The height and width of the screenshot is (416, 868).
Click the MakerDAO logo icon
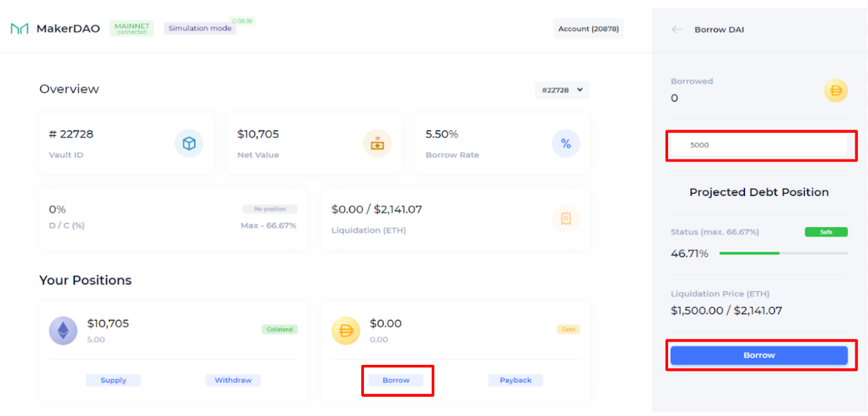point(19,29)
